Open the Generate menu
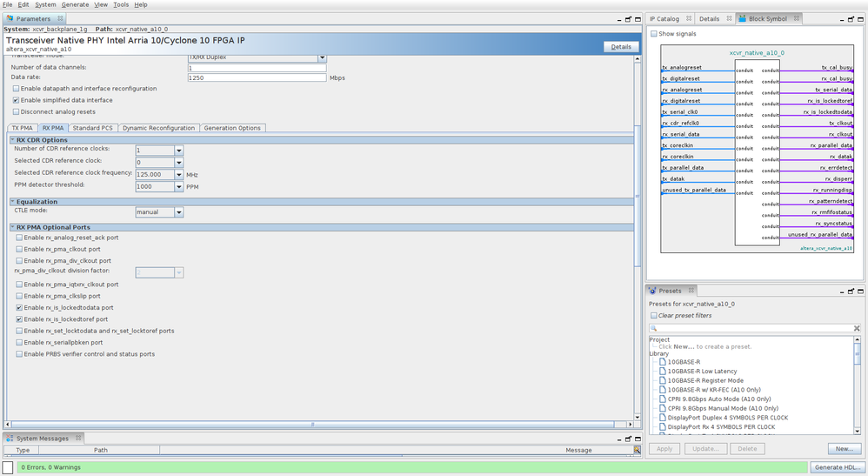868x476 pixels. [x=75, y=4]
